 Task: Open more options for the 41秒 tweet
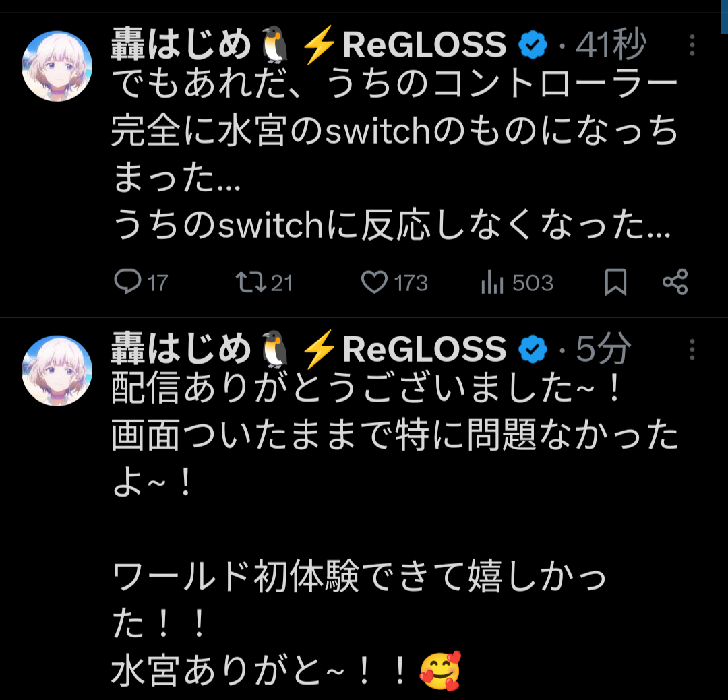pos(692,45)
